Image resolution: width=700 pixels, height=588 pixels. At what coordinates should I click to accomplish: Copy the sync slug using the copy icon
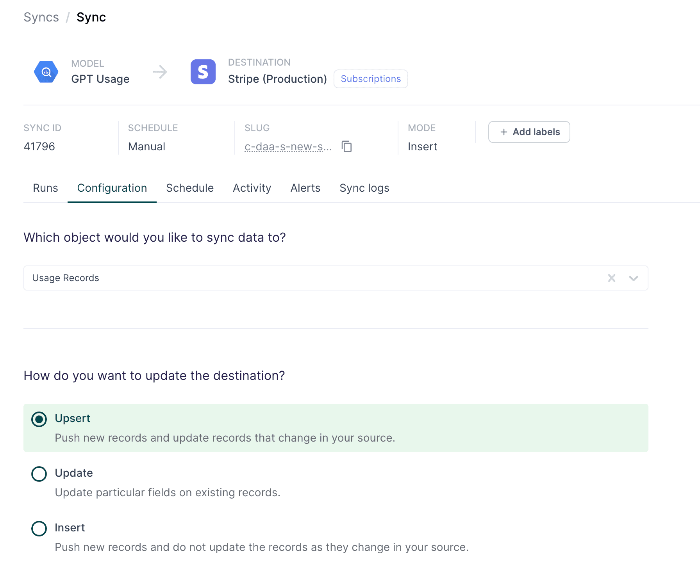347,147
